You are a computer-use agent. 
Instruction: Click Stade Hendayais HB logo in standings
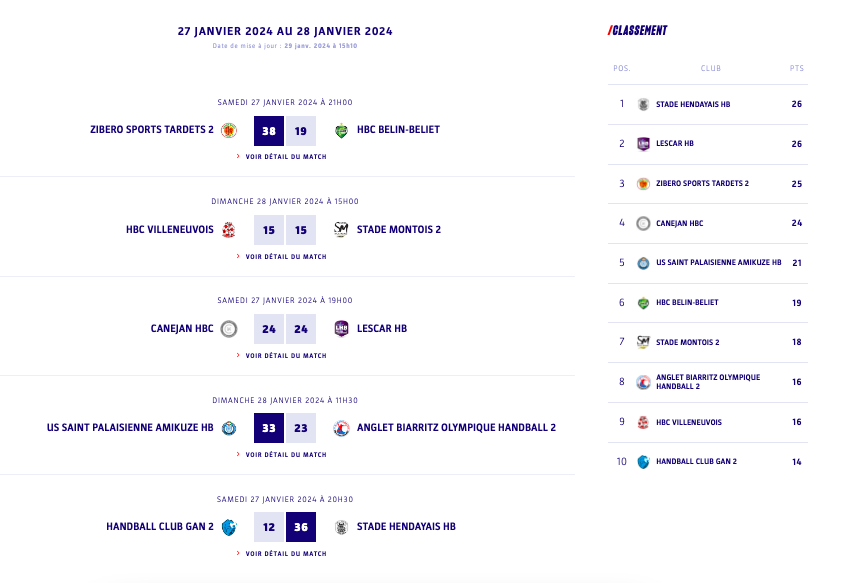point(643,104)
